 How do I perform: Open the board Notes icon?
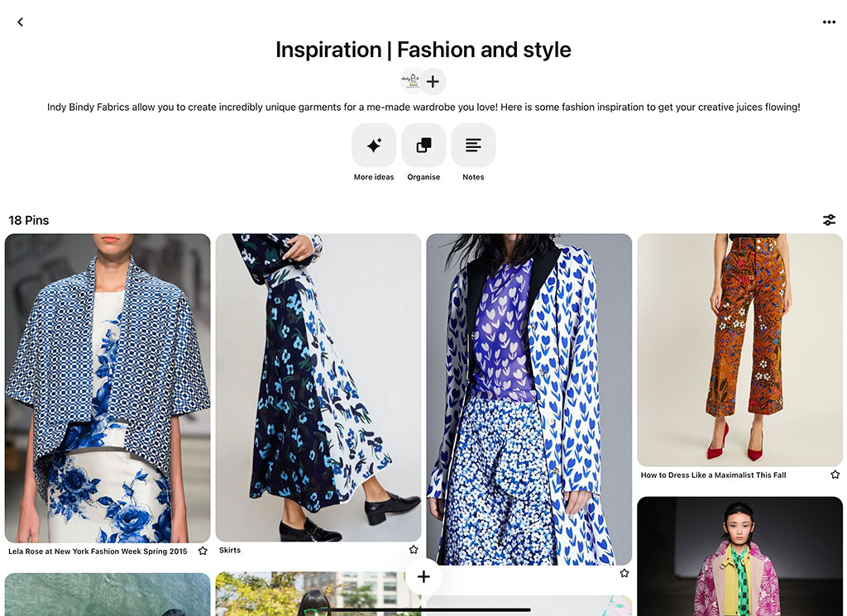(x=473, y=146)
